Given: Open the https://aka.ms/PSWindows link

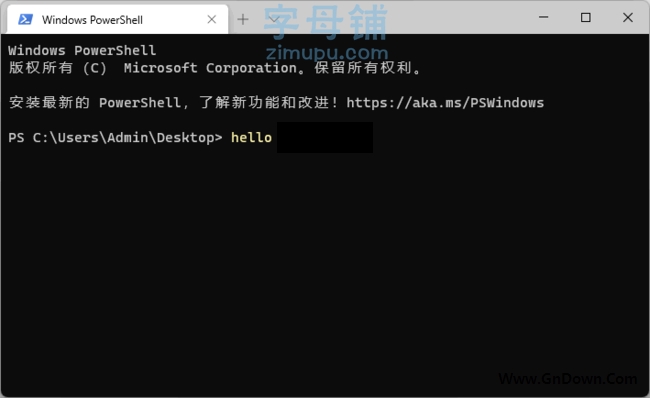Looking at the screenshot, I should [445, 102].
